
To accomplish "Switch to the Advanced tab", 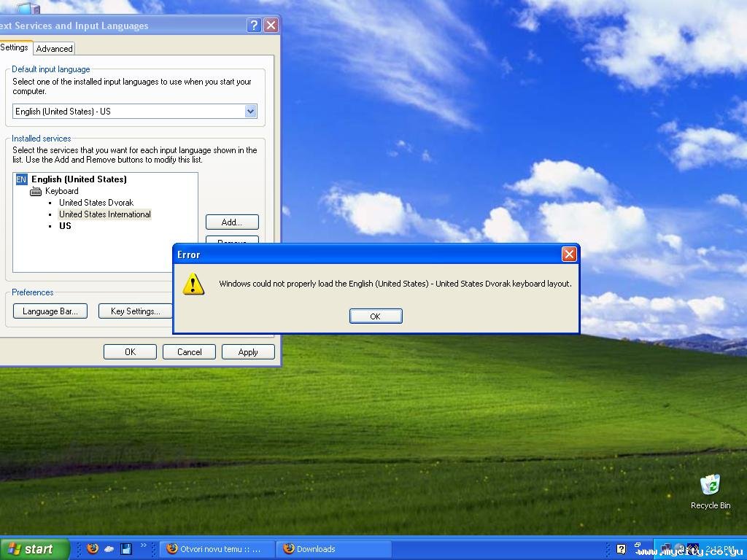I will click(x=54, y=49).
